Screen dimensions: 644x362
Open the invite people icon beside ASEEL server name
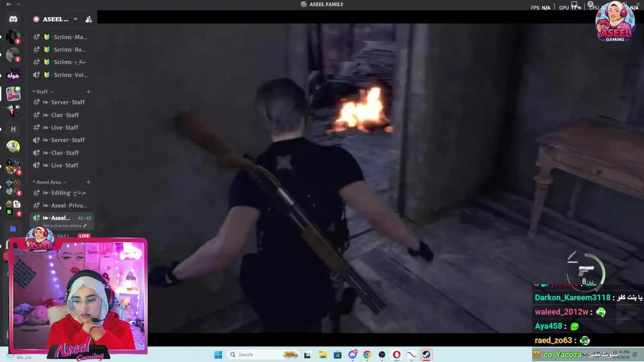point(89,19)
